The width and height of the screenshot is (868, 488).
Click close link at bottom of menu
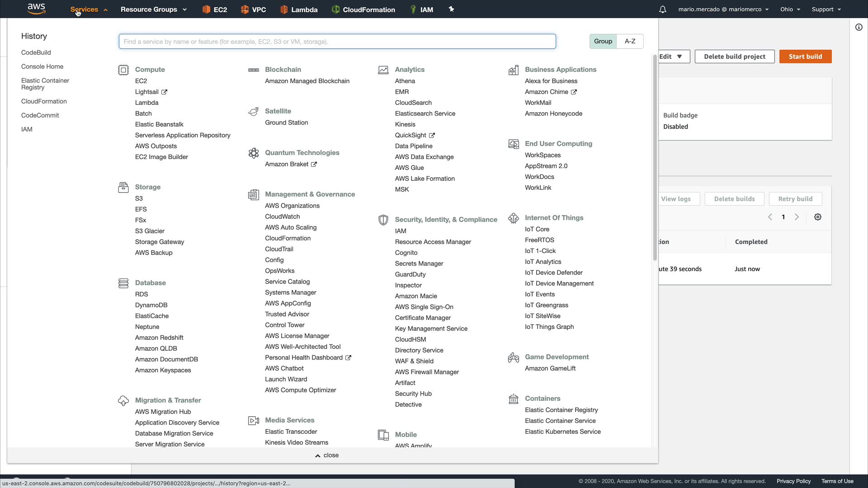(327, 455)
